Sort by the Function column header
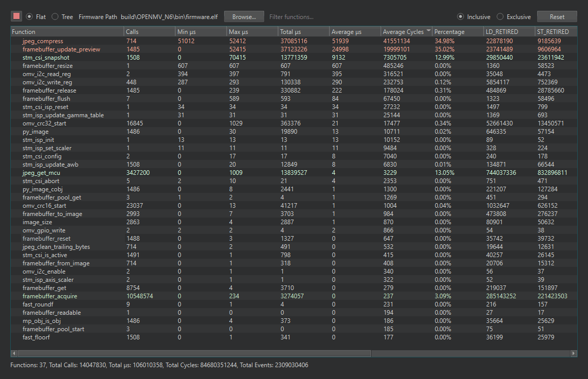Image resolution: width=588 pixels, height=379 pixels. (67, 32)
